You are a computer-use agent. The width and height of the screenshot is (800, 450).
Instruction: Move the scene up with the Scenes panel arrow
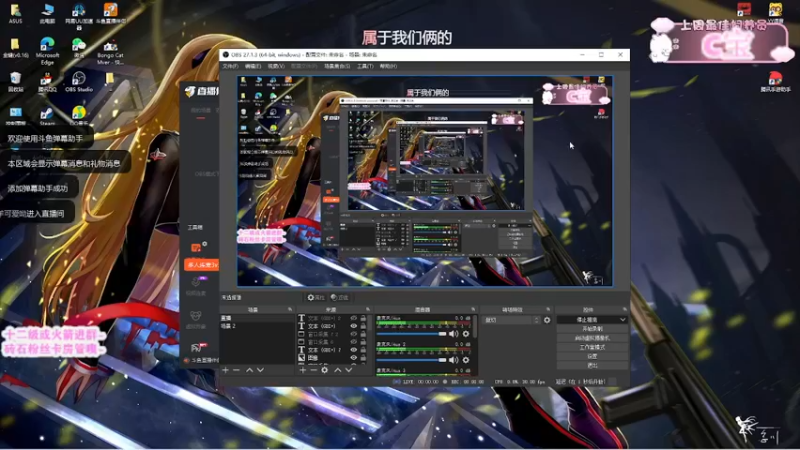(x=249, y=369)
